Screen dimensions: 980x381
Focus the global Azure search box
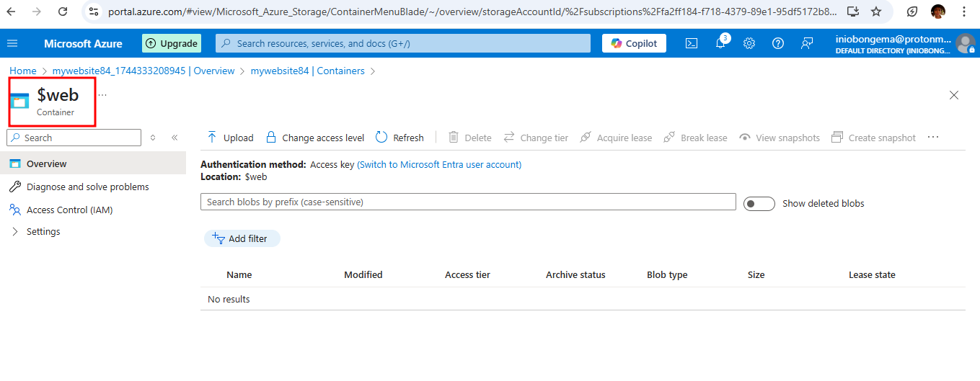pyautogui.click(x=402, y=43)
